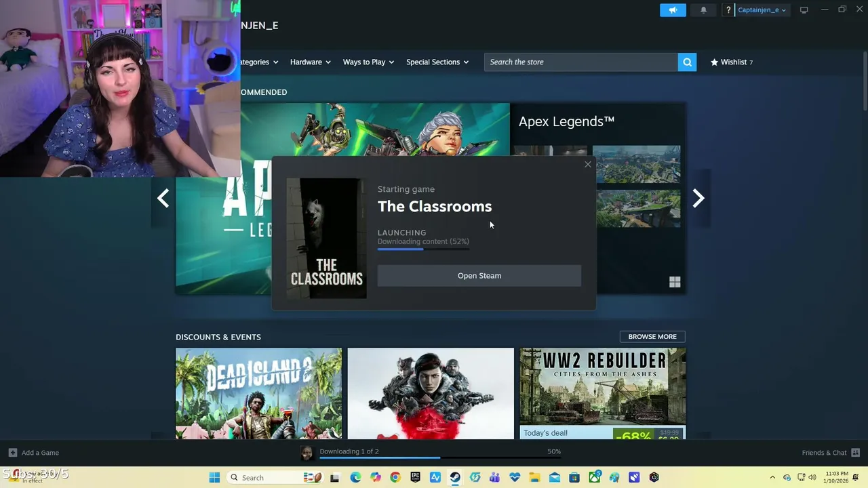Open the Gears 5 discount card
The width and height of the screenshot is (868, 488).
(x=431, y=394)
